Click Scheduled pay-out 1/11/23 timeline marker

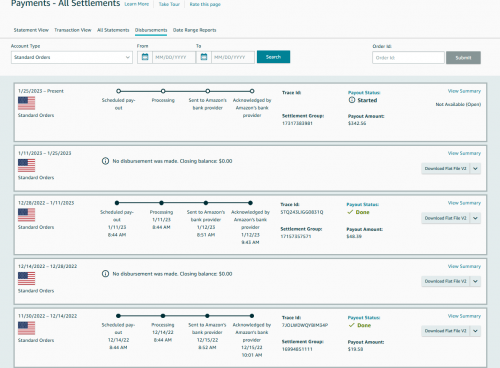[x=117, y=203]
